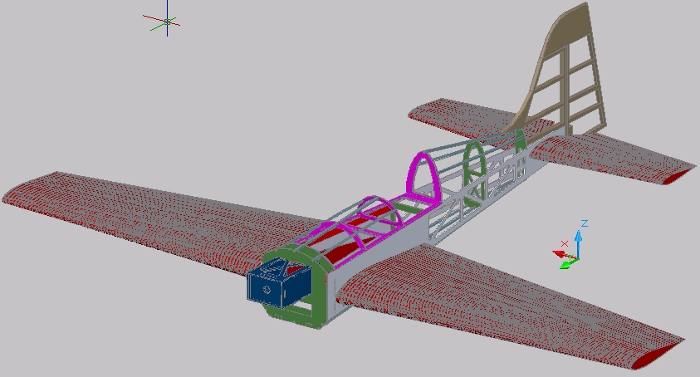Viewport: 700px width, 377px height.
Task: Click the crosshair origin marker at top left
Action: tap(167, 21)
